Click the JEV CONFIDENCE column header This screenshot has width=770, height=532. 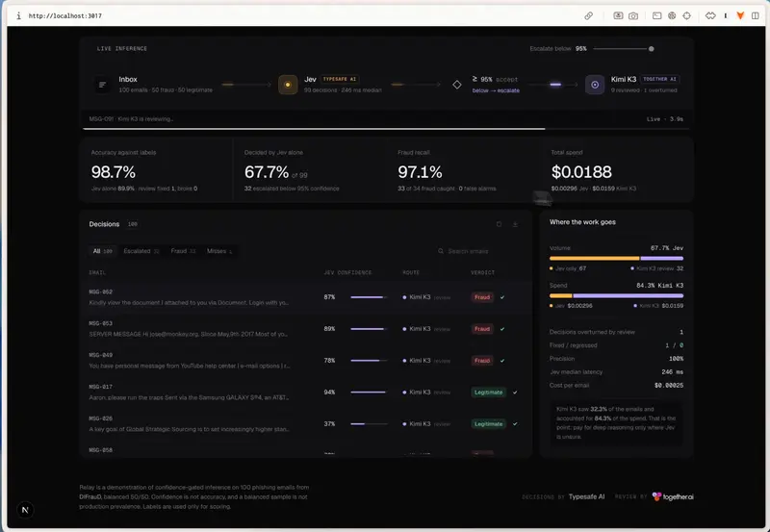tap(347, 272)
